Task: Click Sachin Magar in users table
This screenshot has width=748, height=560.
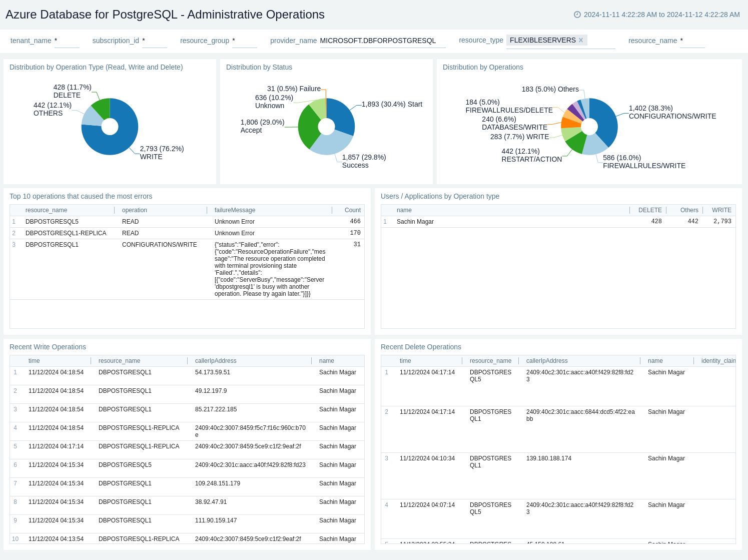Action: [415, 222]
